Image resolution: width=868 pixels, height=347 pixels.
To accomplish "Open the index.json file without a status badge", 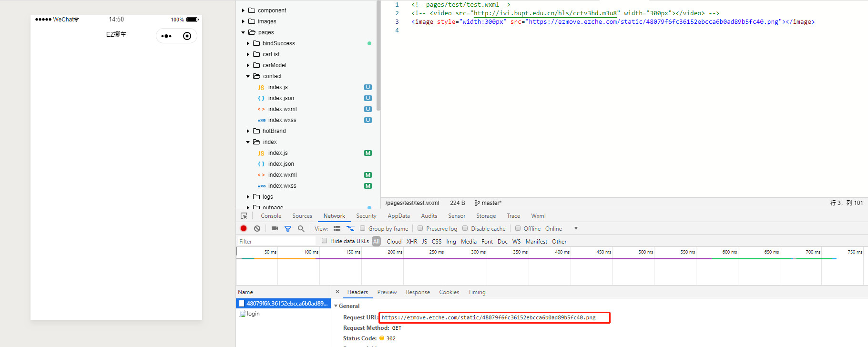I will [281, 164].
